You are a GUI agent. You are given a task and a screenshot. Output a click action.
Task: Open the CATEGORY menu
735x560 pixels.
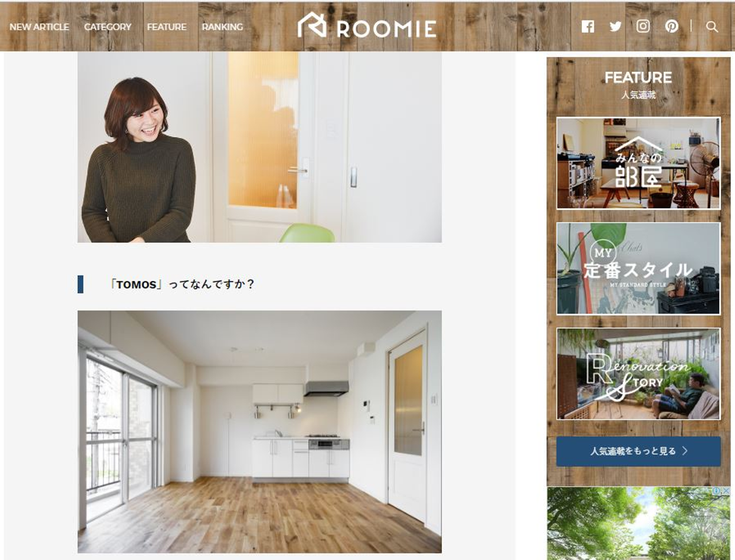[108, 27]
